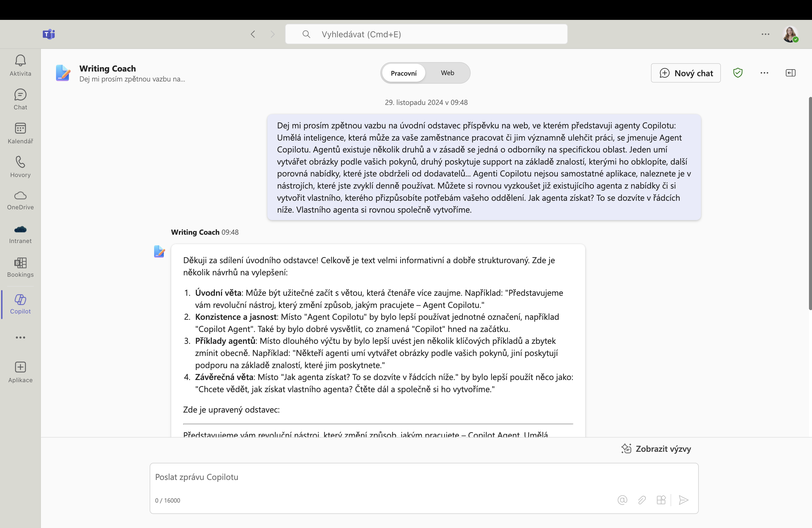Select Copilot in the sidebar
Image resolution: width=812 pixels, height=528 pixels.
point(20,304)
